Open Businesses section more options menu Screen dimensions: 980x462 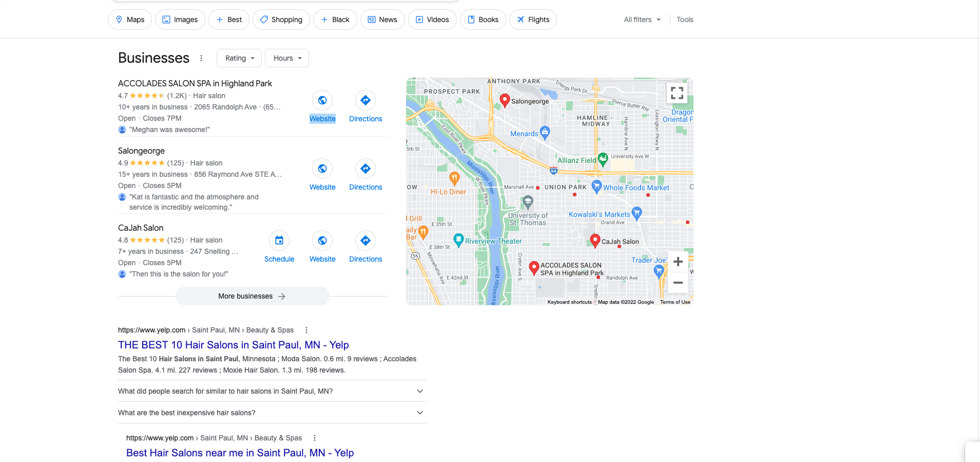point(201,58)
